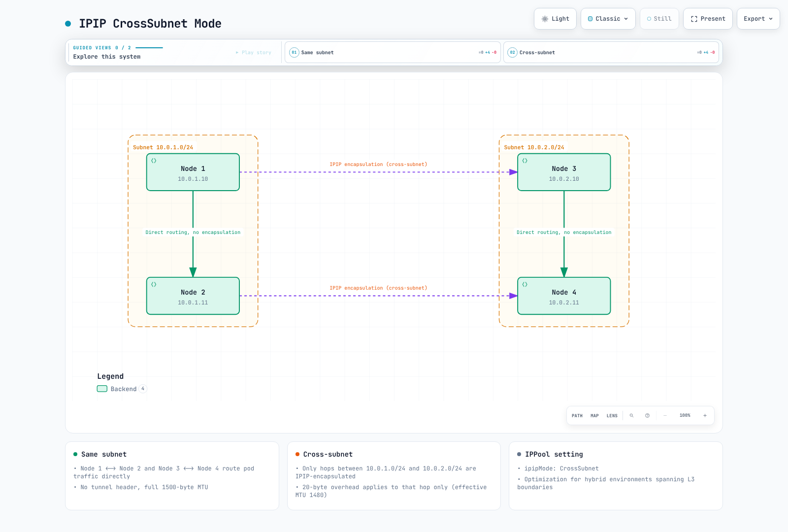This screenshot has height=532, width=788.
Task: Click the Backend count badge 4
Action: [x=143, y=389]
